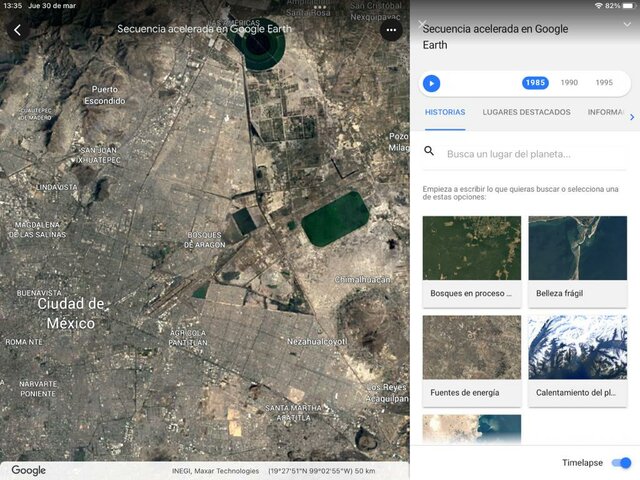Open the partially visible Informa tab

pyautogui.click(x=606, y=112)
